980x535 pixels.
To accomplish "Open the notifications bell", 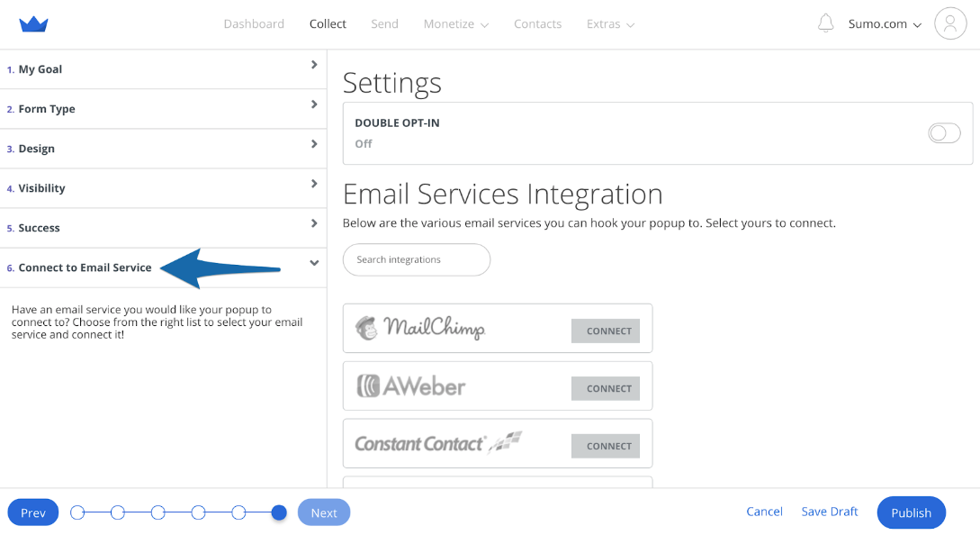I will click(x=825, y=23).
